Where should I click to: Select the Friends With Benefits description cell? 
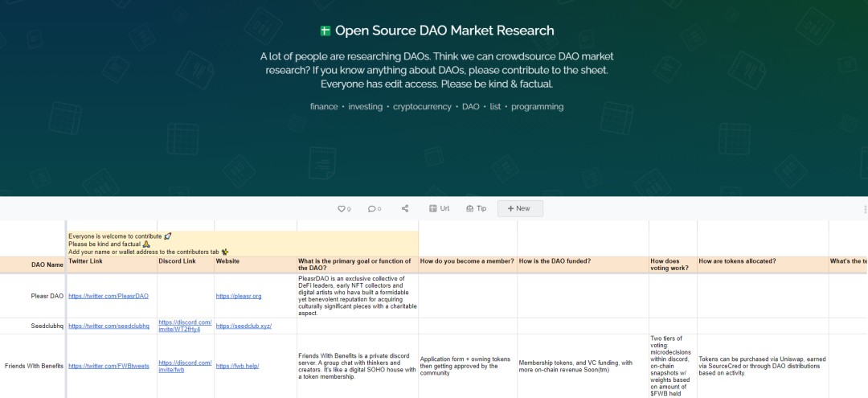358,366
